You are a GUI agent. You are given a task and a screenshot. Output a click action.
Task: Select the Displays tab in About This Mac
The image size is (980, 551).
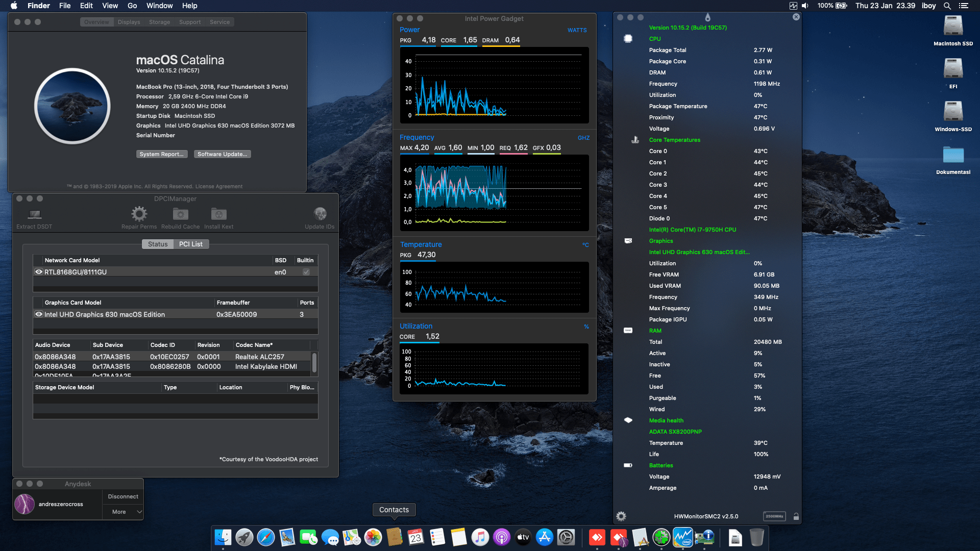tap(129, 22)
